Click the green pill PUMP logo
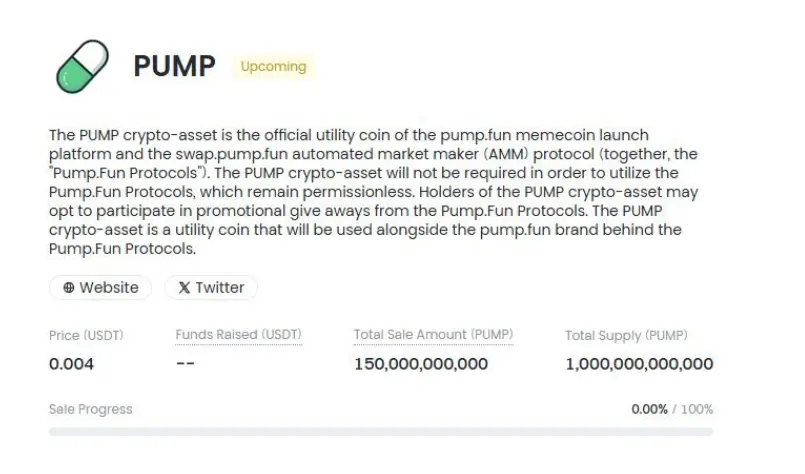 (82, 67)
